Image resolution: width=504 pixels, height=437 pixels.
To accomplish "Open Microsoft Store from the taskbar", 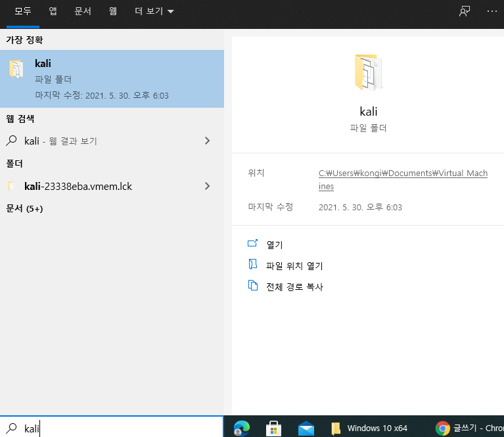I will 274,428.
